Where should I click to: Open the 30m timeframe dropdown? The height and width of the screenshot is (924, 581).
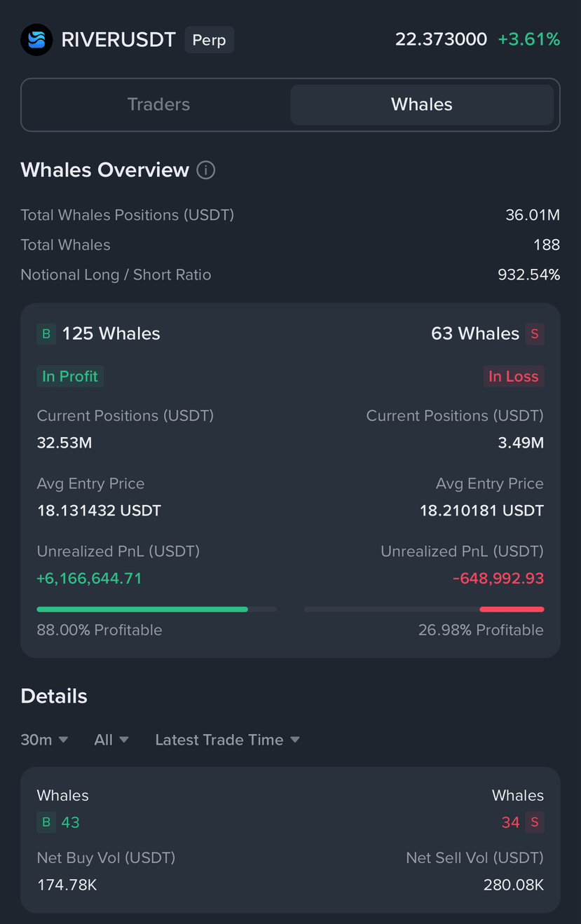click(x=44, y=740)
